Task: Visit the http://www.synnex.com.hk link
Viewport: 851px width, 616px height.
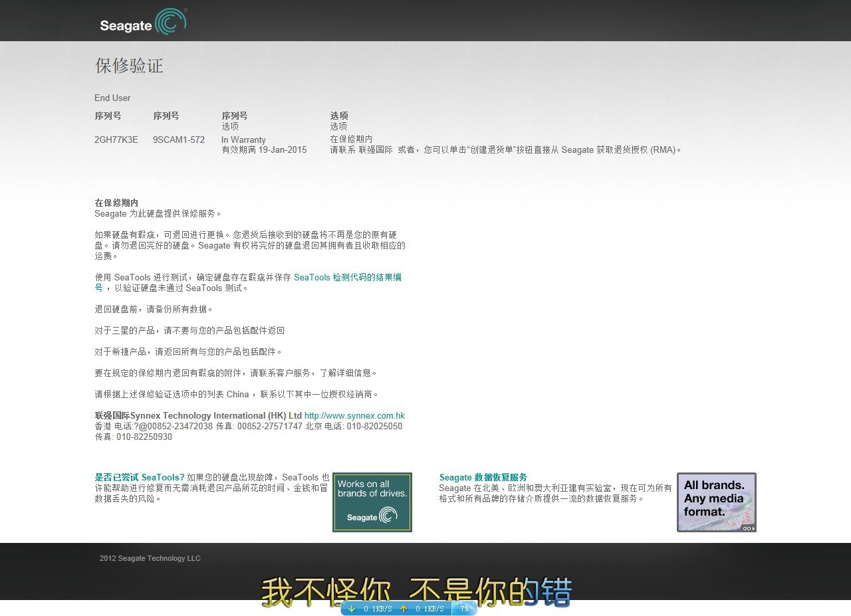Action: [x=354, y=415]
